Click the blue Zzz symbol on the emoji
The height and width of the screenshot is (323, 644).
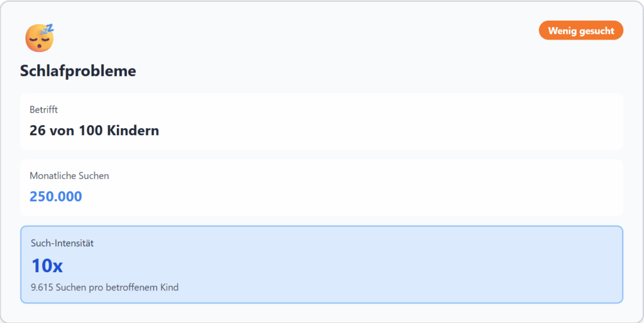click(x=48, y=29)
